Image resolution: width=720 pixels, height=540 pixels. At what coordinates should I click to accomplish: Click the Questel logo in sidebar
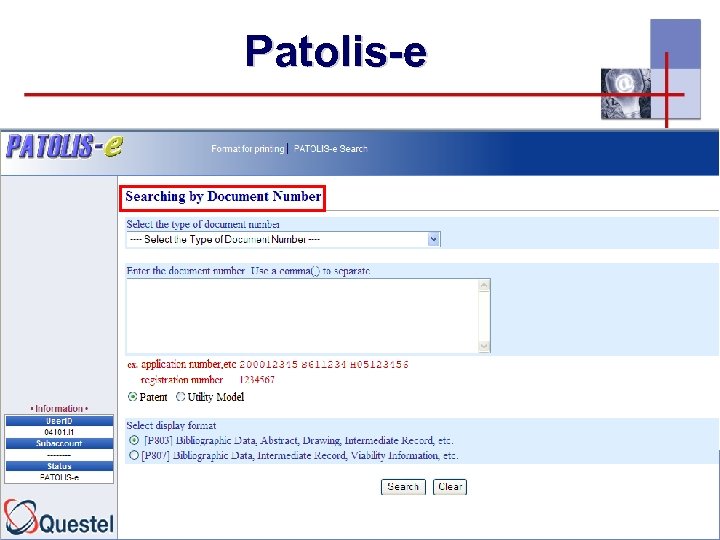click(x=59, y=518)
